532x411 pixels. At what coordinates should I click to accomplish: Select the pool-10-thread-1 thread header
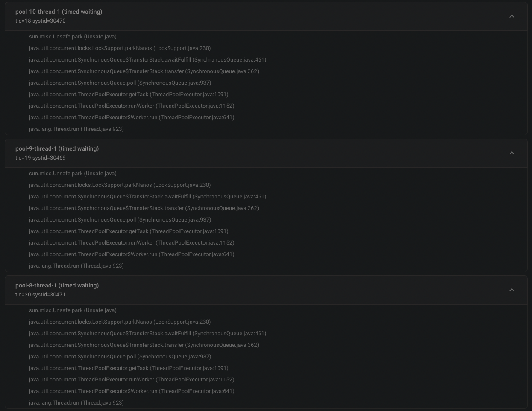[x=59, y=12]
